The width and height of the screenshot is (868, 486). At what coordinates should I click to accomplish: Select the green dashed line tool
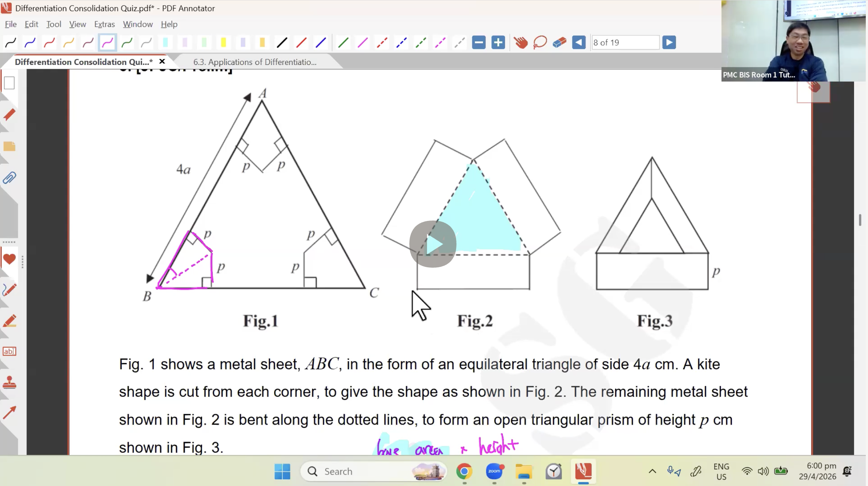pyautogui.click(x=421, y=43)
